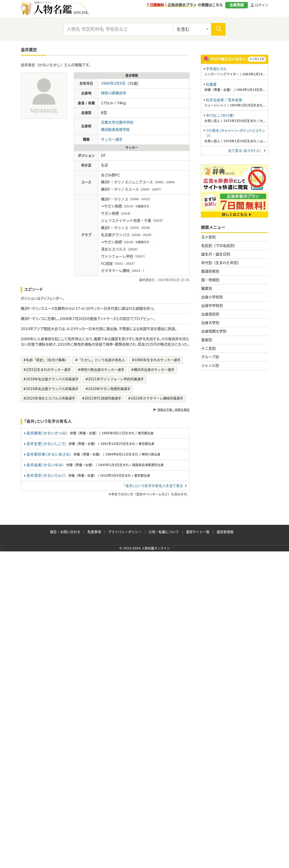Click the ログイン user icon
This screenshot has width=289, height=868.
pos(252,5)
